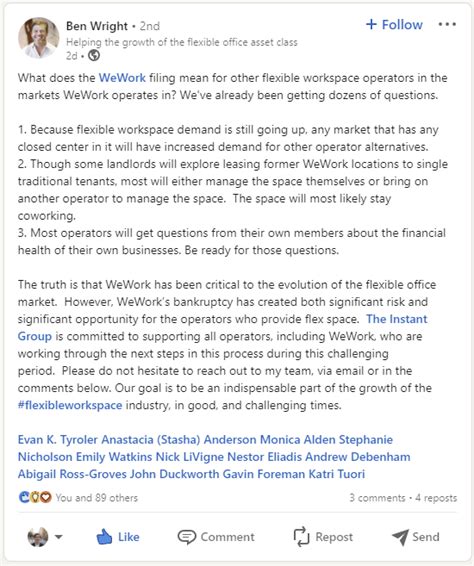View the 3 comments
Image resolution: width=474 pixels, height=566 pixels.
pyautogui.click(x=377, y=498)
